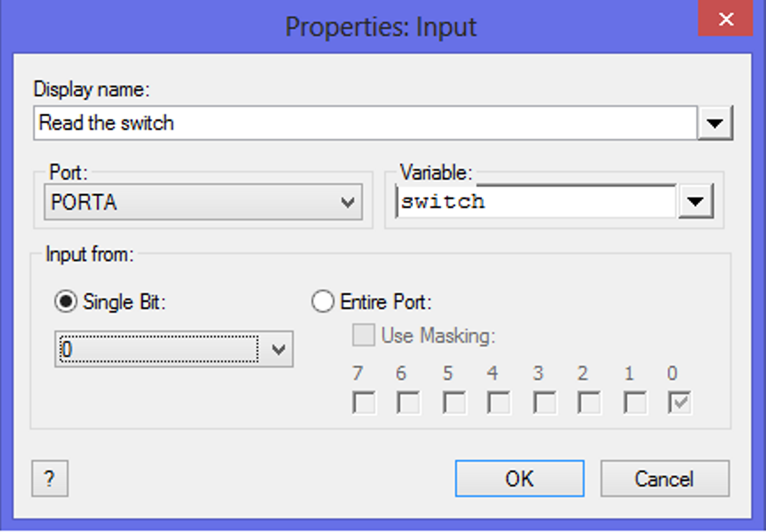
Task: Click the help question mark button
Action: [x=49, y=479]
